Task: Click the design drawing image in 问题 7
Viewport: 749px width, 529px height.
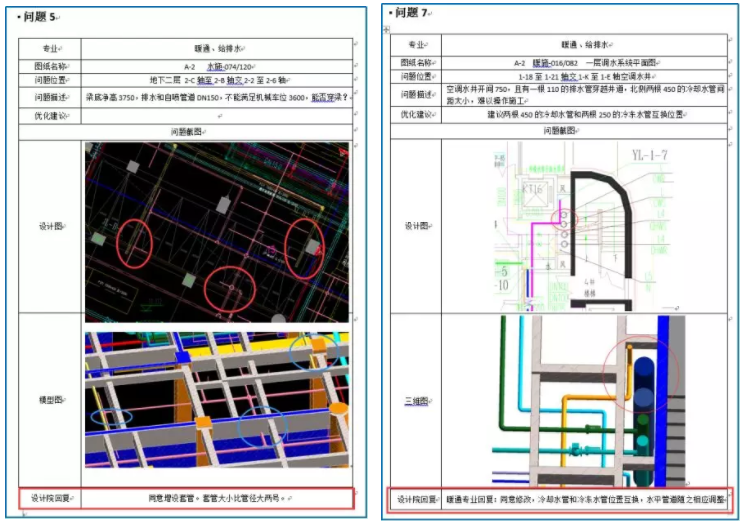Action: coord(568,226)
